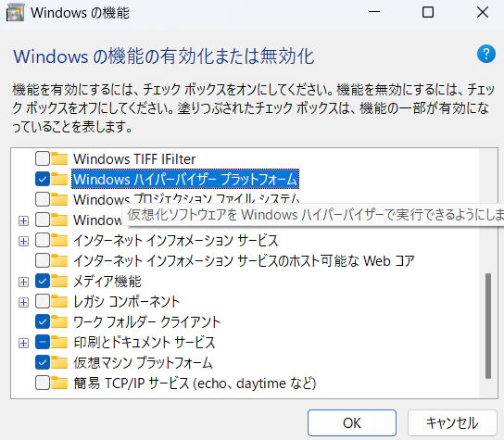Expand the レガシ コンポーネント tree node
Screen dimensions: 504x440
(23, 302)
